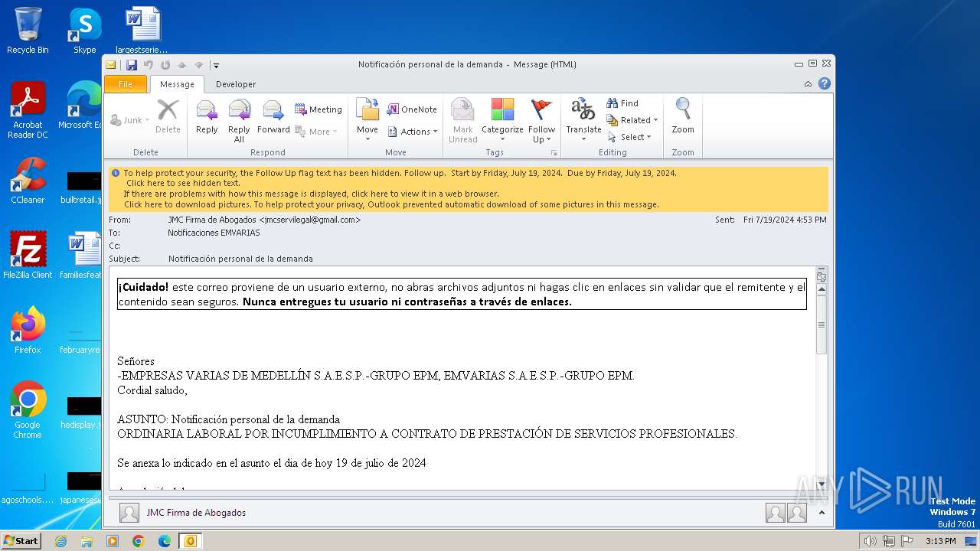Go to next item arrow
This screenshot has height=551, width=980.
coord(199,65)
